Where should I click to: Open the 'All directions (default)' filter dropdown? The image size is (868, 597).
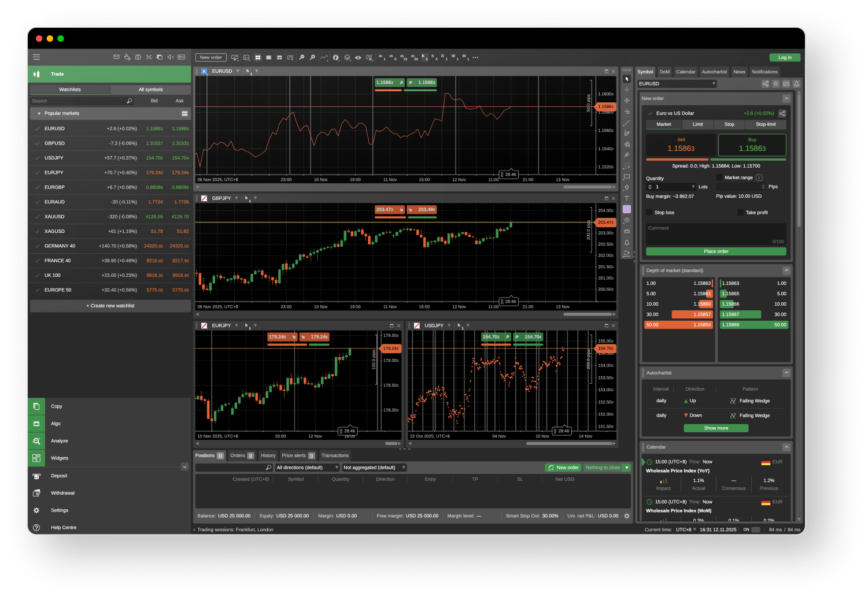click(x=308, y=468)
